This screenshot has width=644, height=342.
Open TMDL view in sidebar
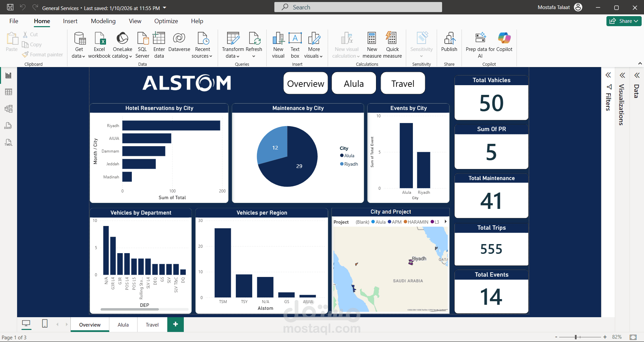pyautogui.click(x=9, y=142)
